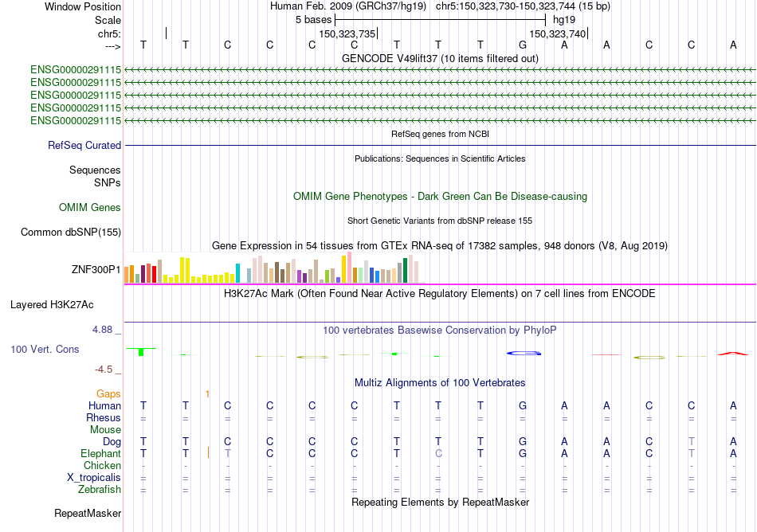Click the 5 bases scale bar
This screenshot has width=757, height=532.
(440, 20)
